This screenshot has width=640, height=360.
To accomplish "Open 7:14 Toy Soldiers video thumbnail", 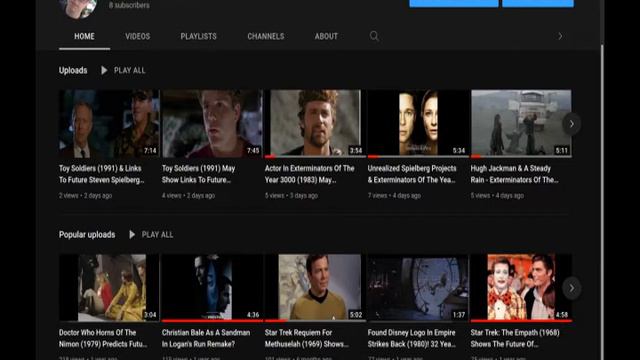I will coord(109,124).
